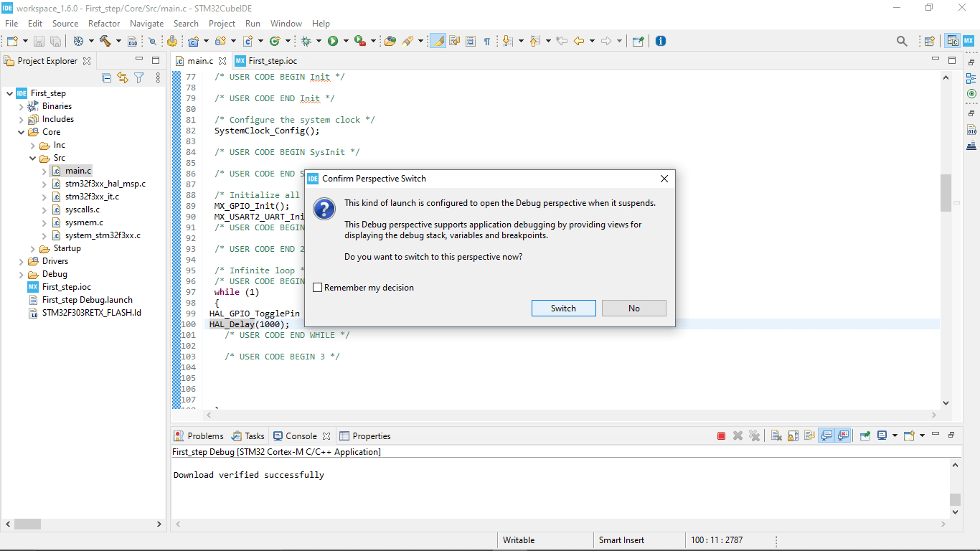Switch to the MX Device Configuration perspective icon
The height and width of the screenshot is (551, 980).
pyautogui.click(x=969, y=41)
